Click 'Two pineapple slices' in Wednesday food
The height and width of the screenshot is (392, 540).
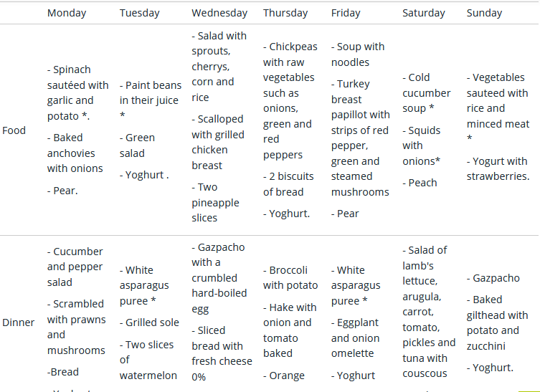(215, 202)
